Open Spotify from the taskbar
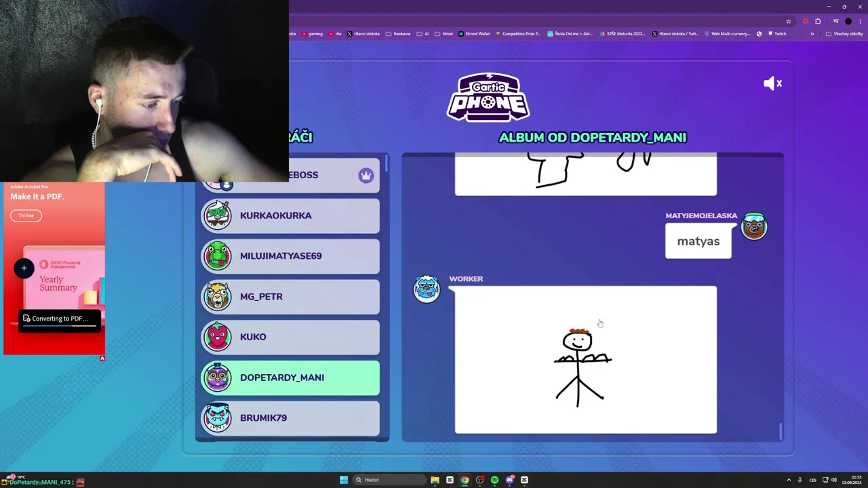Screen dimensions: 868x488 tap(494, 480)
